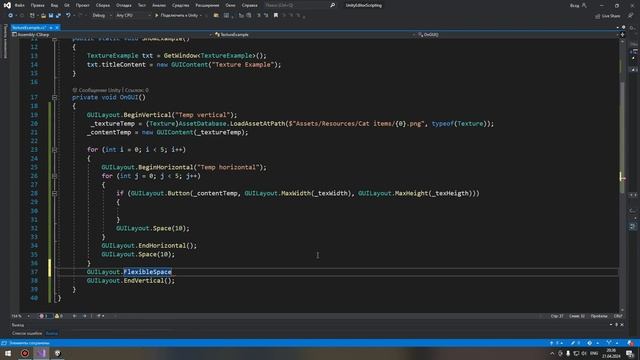The height and width of the screenshot is (360, 640).
Task: Click the Save icon in the toolbar
Action: pos(51,16)
